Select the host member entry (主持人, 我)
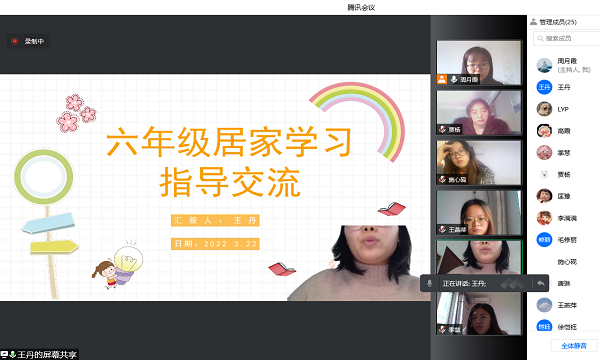 [565, 65]
